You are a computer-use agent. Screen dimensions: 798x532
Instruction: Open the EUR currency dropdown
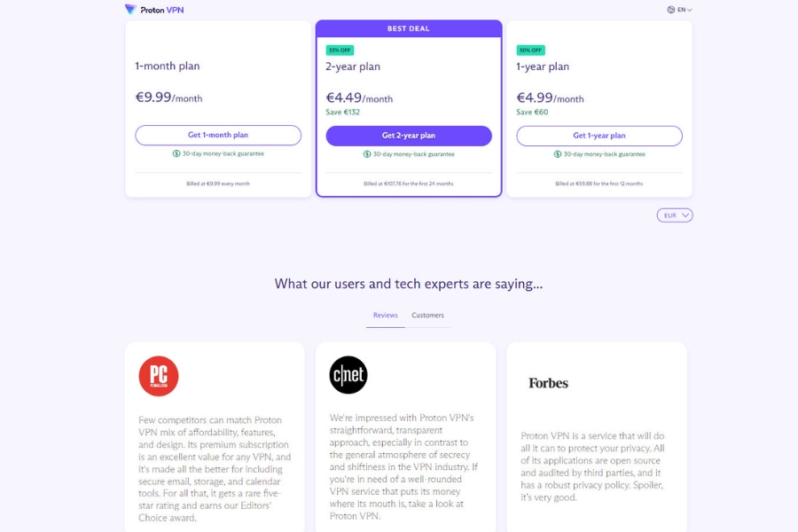click(675, 215)
